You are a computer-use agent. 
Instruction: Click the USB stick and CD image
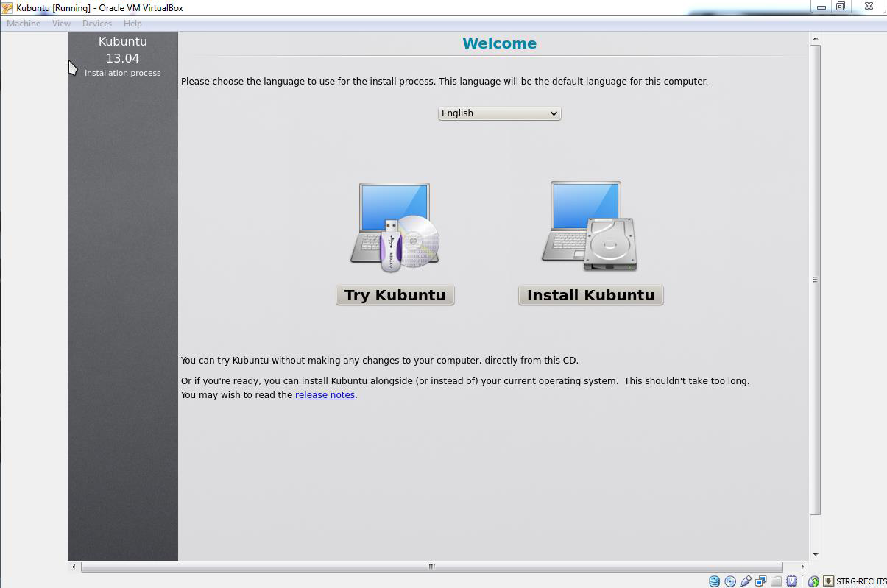[x=395, y=227]
